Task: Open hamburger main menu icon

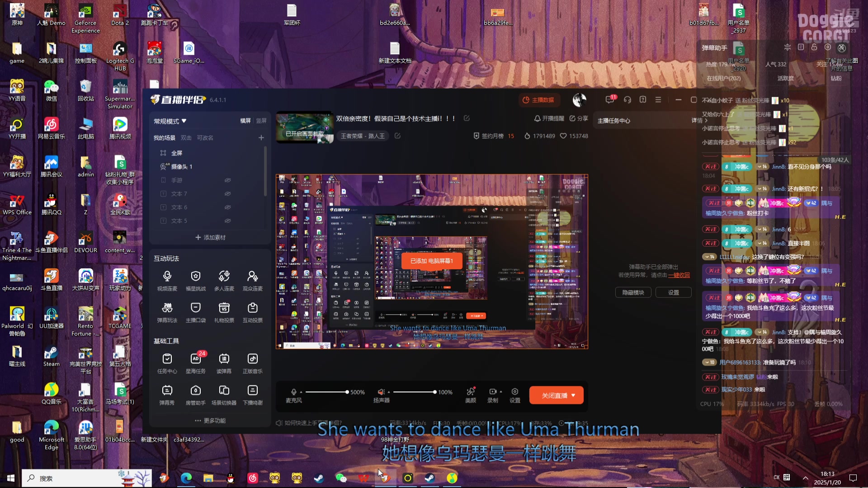Action: tap(658, 100)
